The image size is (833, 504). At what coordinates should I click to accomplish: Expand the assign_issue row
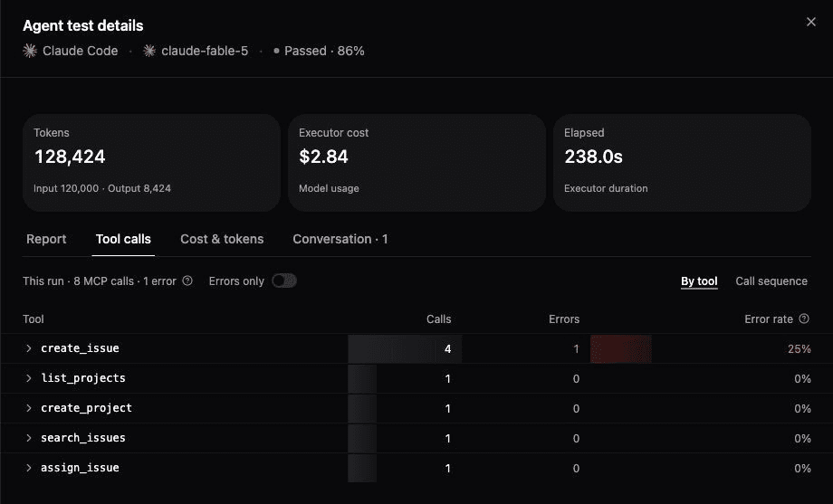pos(29,468)
